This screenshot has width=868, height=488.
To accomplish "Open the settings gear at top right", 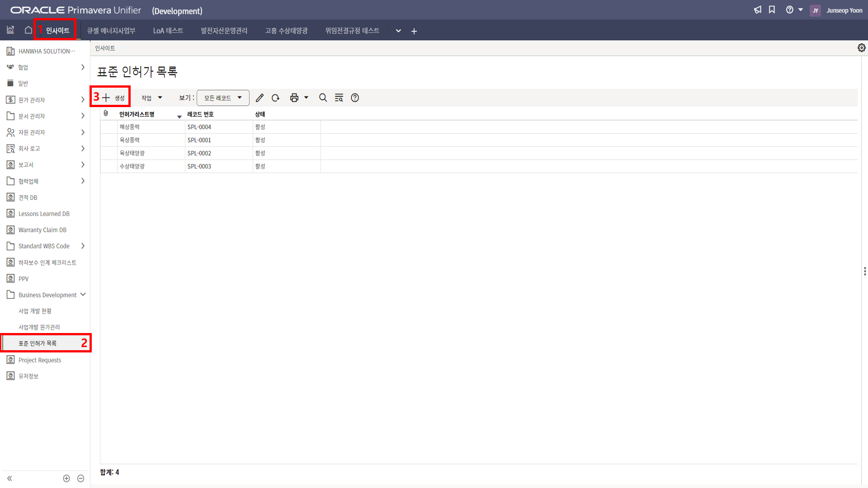I will [861, 48].
